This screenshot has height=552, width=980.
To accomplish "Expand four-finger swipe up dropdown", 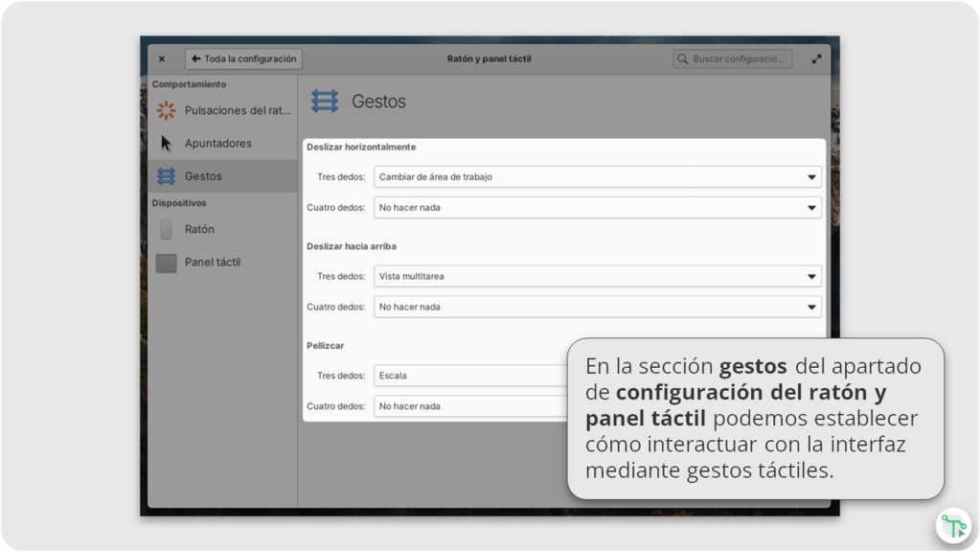I will click(x=597, y=308).
